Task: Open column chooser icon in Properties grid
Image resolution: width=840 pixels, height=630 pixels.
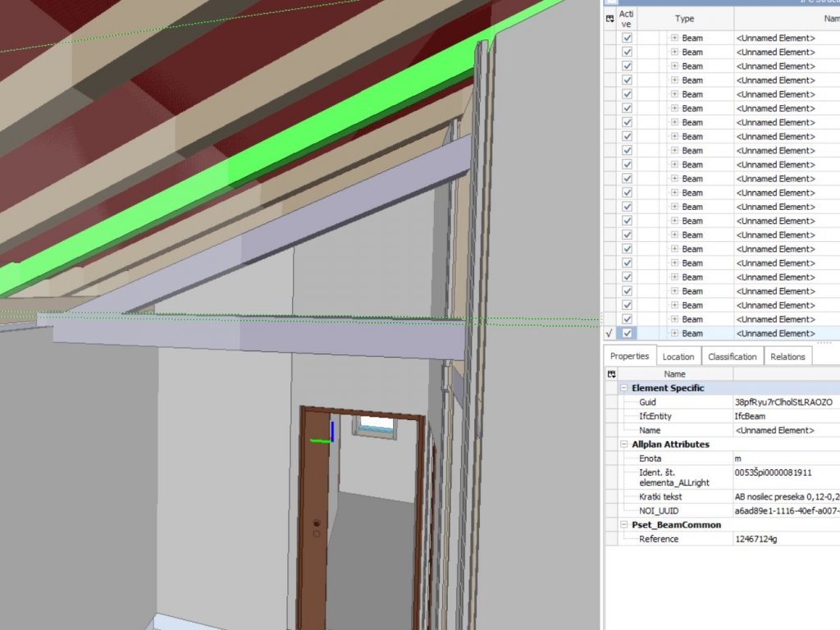Action: (x=611, y=374)
